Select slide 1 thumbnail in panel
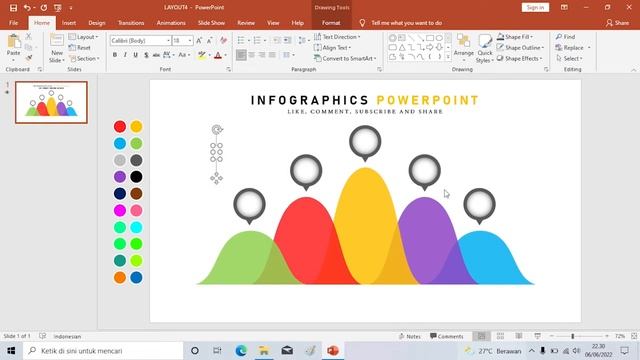 (51, 102)
